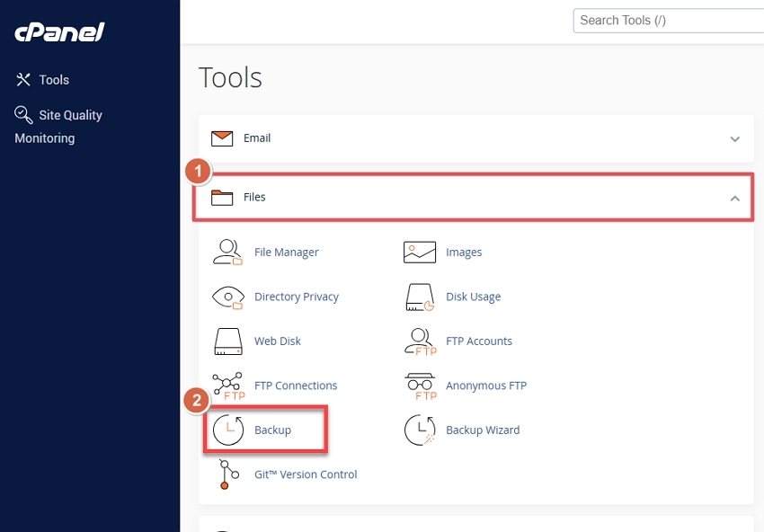Click the FTP Connections network icon
The image size is (764, 532).
point(228,386)
